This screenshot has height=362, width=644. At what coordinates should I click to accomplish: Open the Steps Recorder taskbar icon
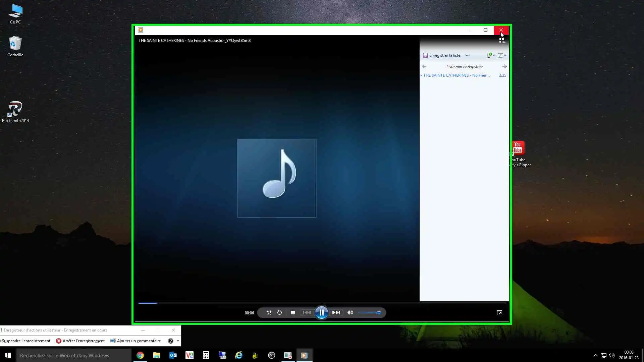click(288, 355)
